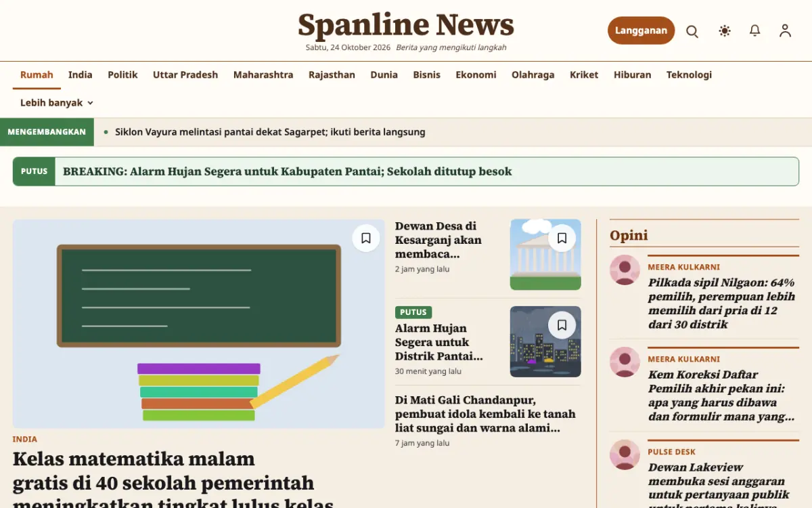Toggle the light/dark theme sun icon
812x508 pixels.
725,31
